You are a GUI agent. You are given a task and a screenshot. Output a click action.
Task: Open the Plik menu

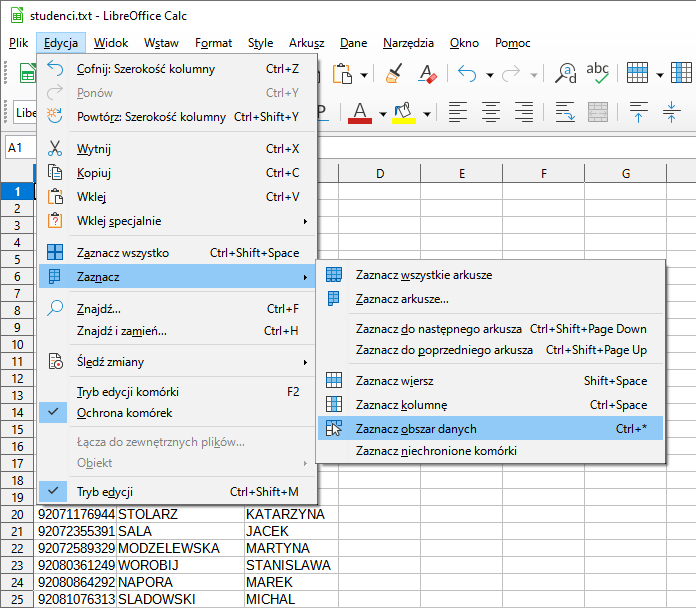click(x=19, y=43)
